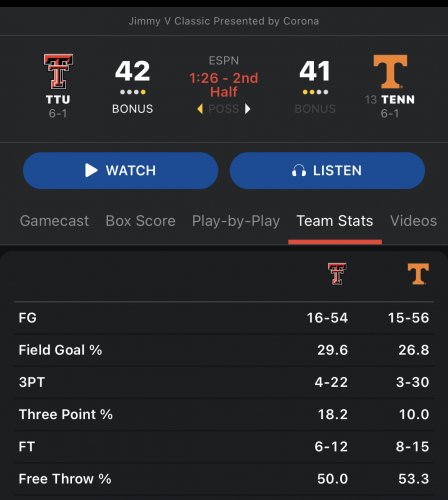This screenshot has width=448, height=500.
Task: Open the Gamecast tab
Action: coord(54,221)
